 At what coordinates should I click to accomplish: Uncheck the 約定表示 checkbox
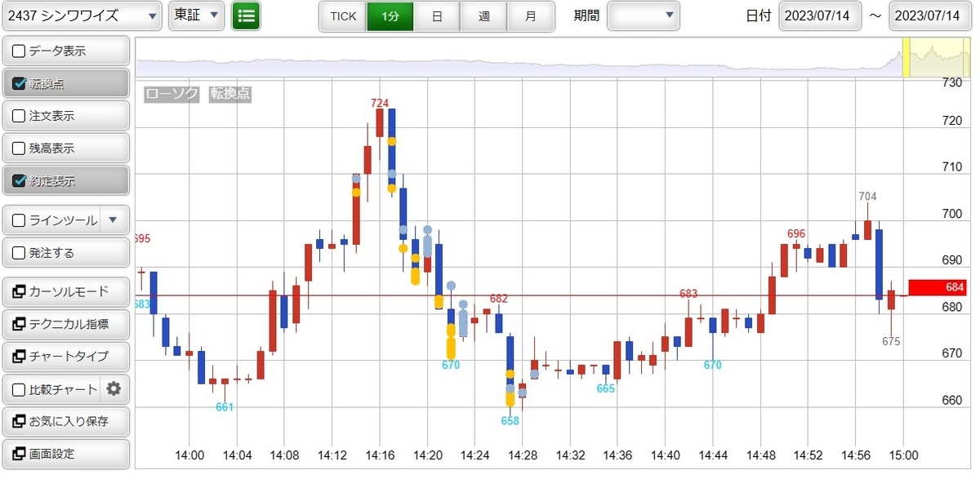19,181
